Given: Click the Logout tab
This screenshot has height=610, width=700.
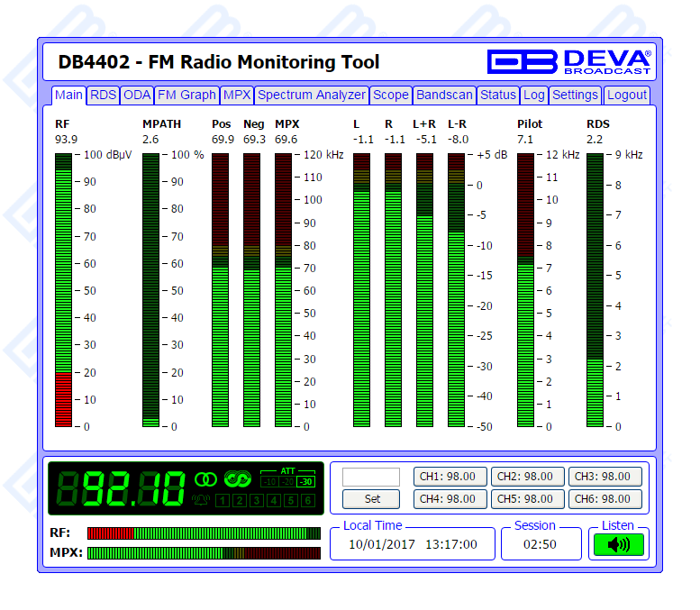Looking at the screenshot, I should (626, 95).
